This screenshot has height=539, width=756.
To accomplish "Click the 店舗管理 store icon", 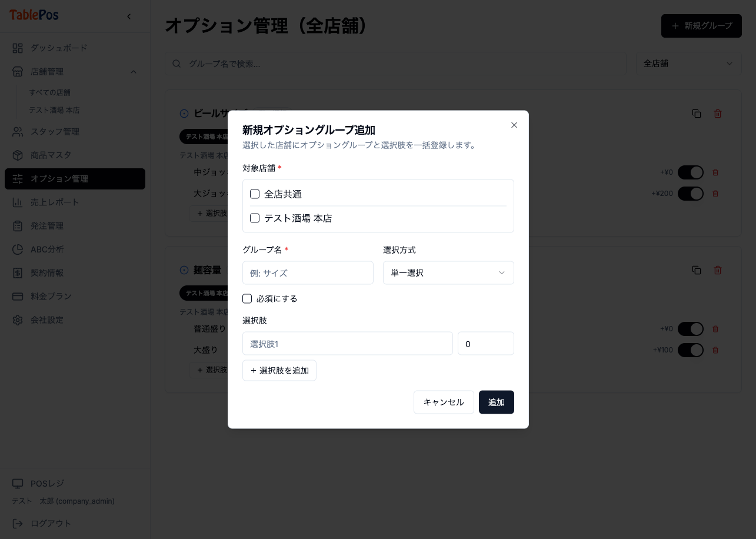I will [x=18, y=71].
